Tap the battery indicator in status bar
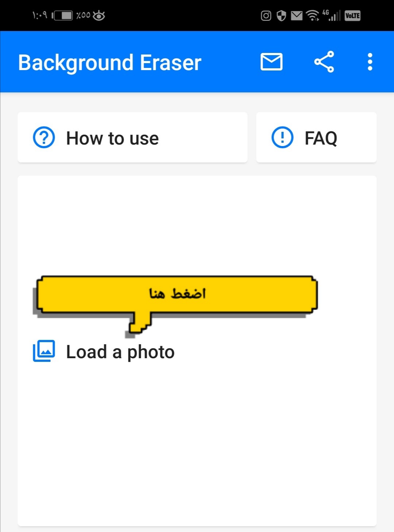 [x=62, y=15]
